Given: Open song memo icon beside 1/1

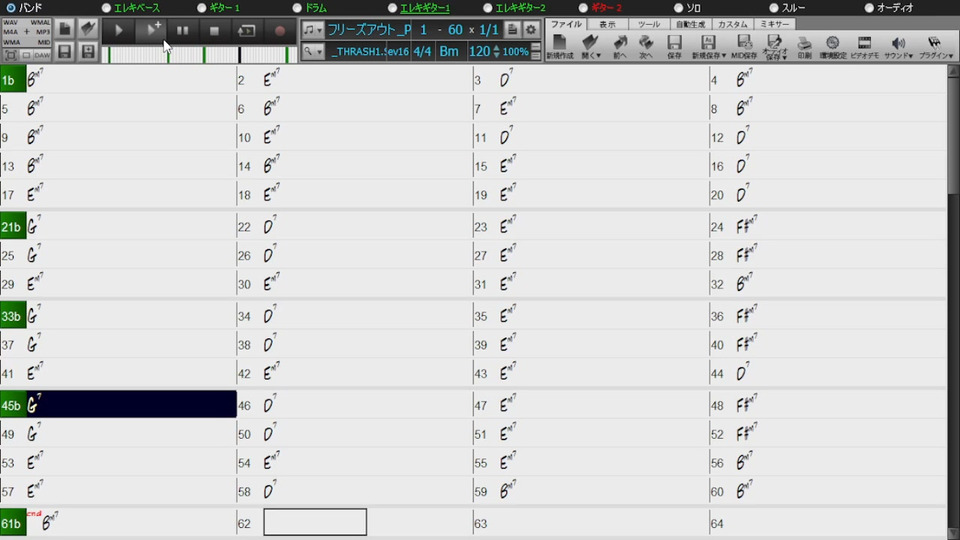Looking at the screenshot, I should [x=512, y=30].
